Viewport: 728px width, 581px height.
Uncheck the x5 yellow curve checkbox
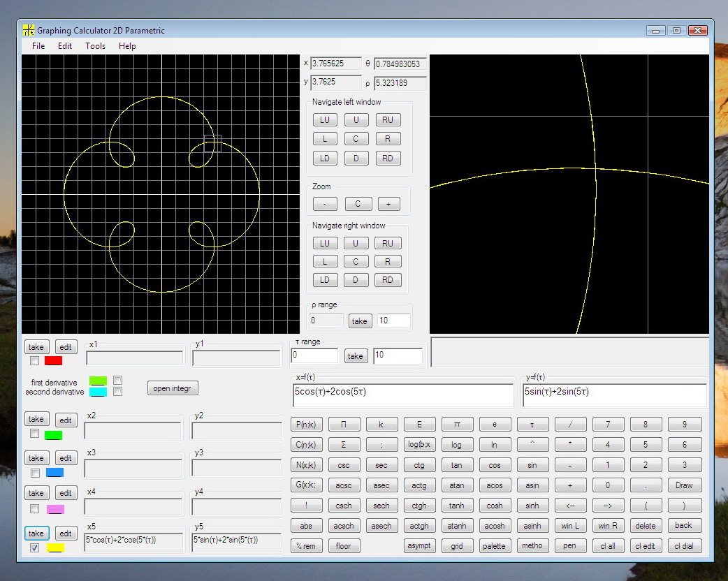pyautogui.click(x=34, y=547)
